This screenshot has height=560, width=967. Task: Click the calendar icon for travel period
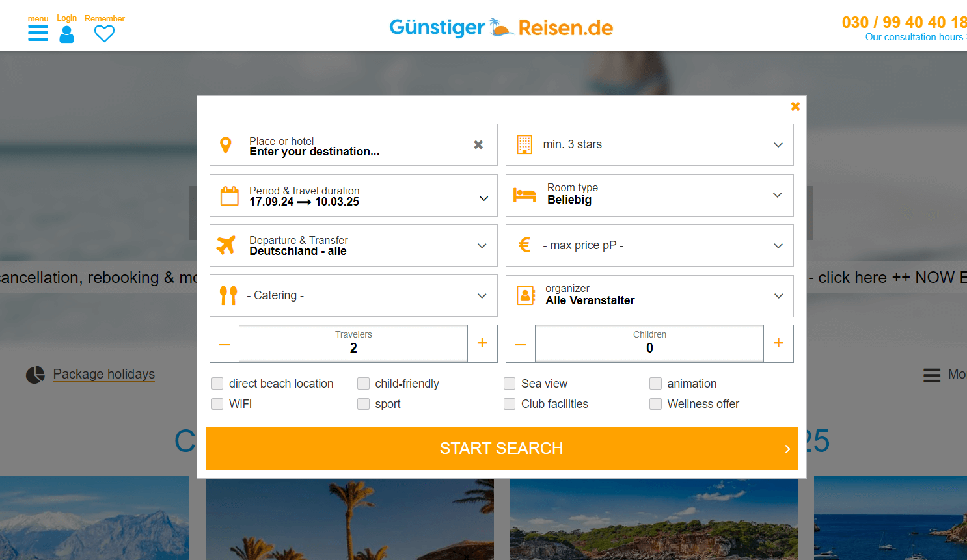(x=229, y=196)
